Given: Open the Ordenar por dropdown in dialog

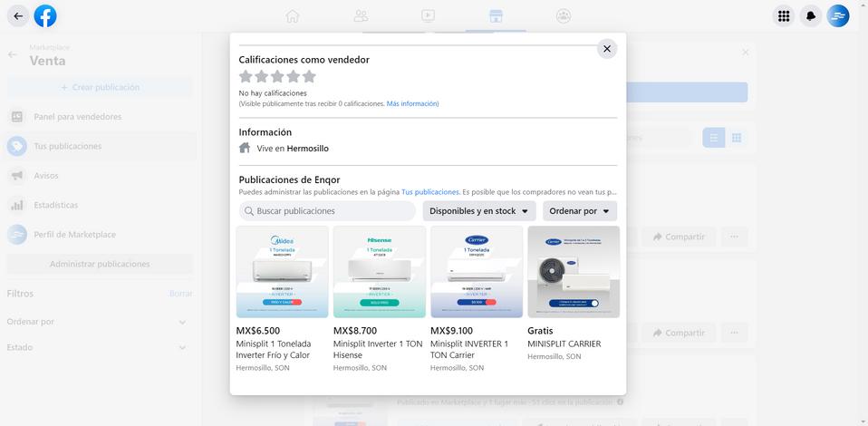Looking at the screenshot, I should pyautogui.click(x=580, y=211).
